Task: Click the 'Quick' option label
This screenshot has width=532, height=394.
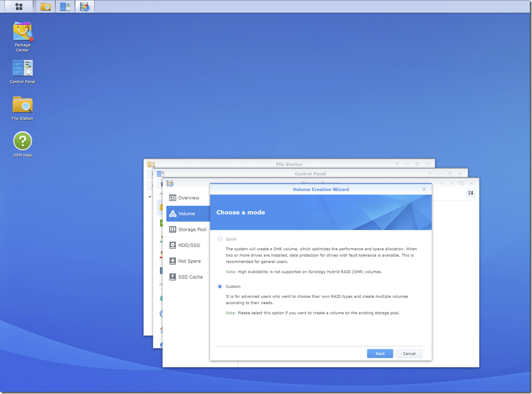Action: pyautogui.click(x=231, y=239)
